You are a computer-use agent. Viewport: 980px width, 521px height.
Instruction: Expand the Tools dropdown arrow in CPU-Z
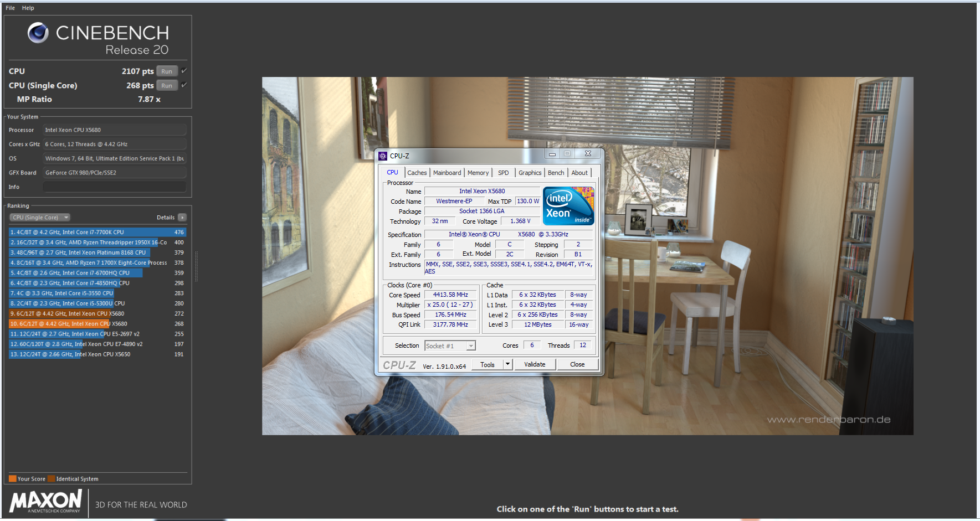click(507, 364)
